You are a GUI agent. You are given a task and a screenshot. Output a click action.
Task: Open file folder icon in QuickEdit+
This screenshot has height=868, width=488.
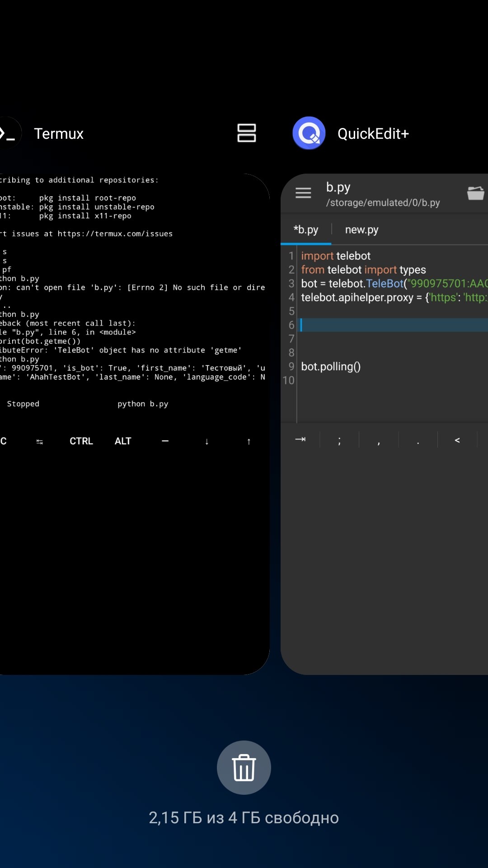coord(475,193)
